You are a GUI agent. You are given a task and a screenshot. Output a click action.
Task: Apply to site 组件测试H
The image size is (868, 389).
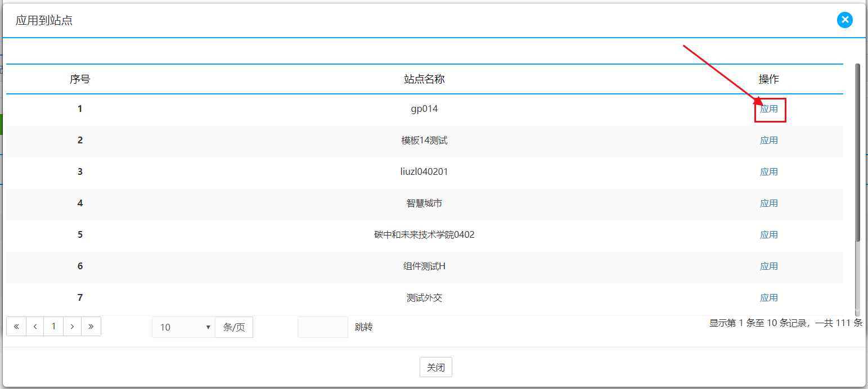[x=768, y=266]
